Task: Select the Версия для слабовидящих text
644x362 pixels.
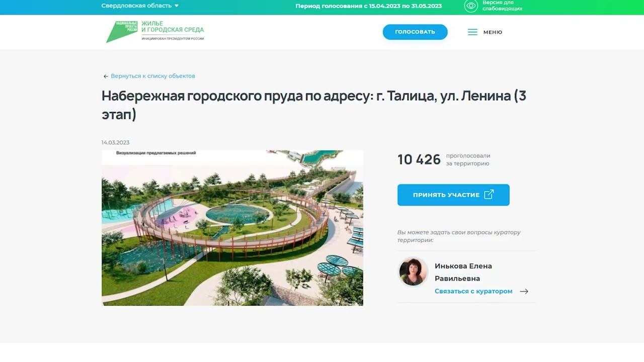Action: [502, 6]
